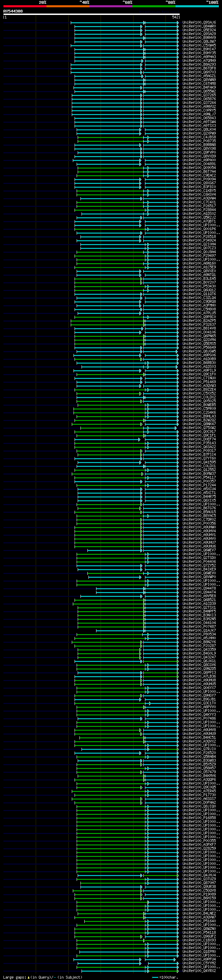This screenshot has height=980, width=222.
Task: Open hit UniRef100_Q9SAJ6
Action: tap(199, 23)
